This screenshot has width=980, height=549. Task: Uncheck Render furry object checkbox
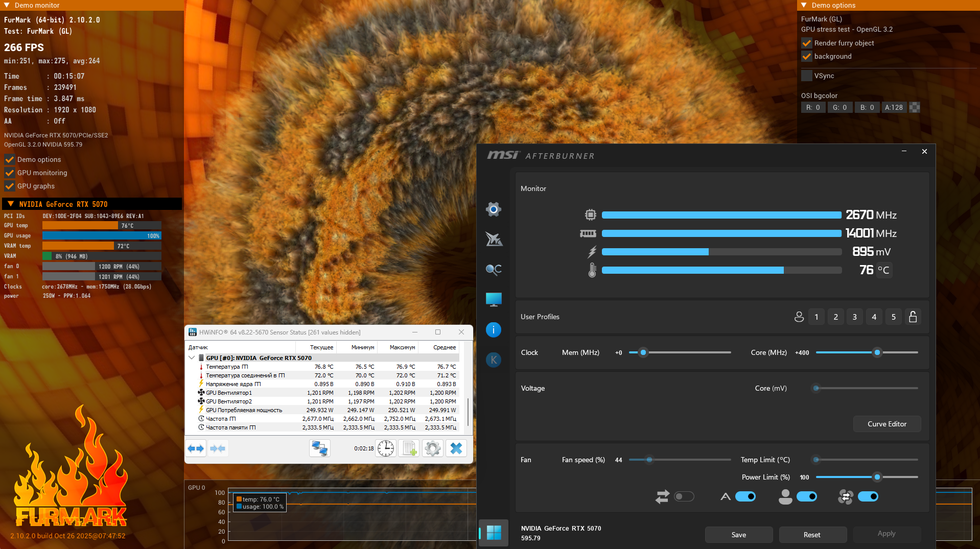click(807, 43)
